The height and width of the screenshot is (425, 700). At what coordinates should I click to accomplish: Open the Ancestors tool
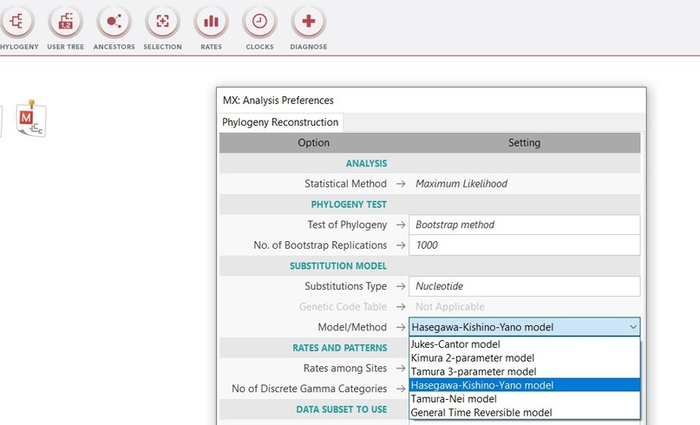(114, 22)
